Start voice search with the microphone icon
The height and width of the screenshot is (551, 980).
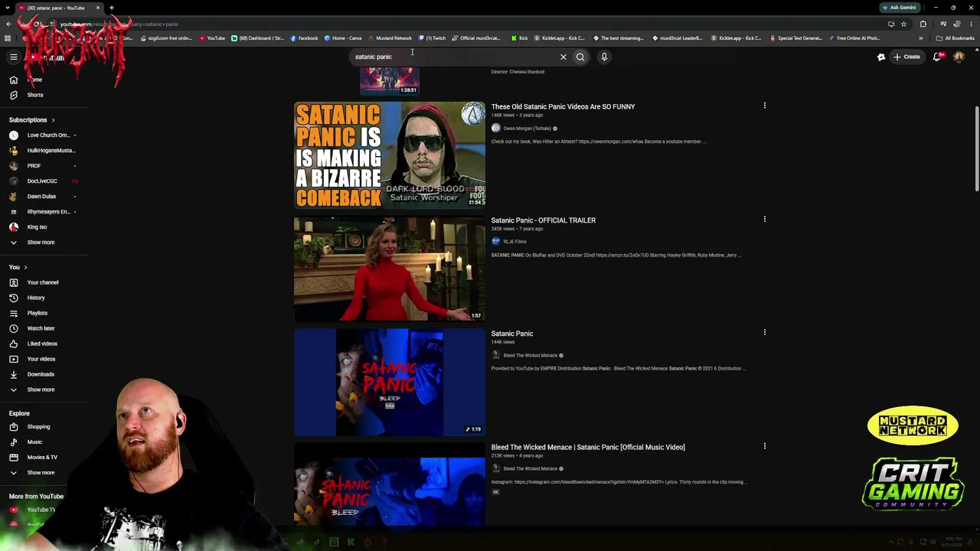[x=604, y=57]
